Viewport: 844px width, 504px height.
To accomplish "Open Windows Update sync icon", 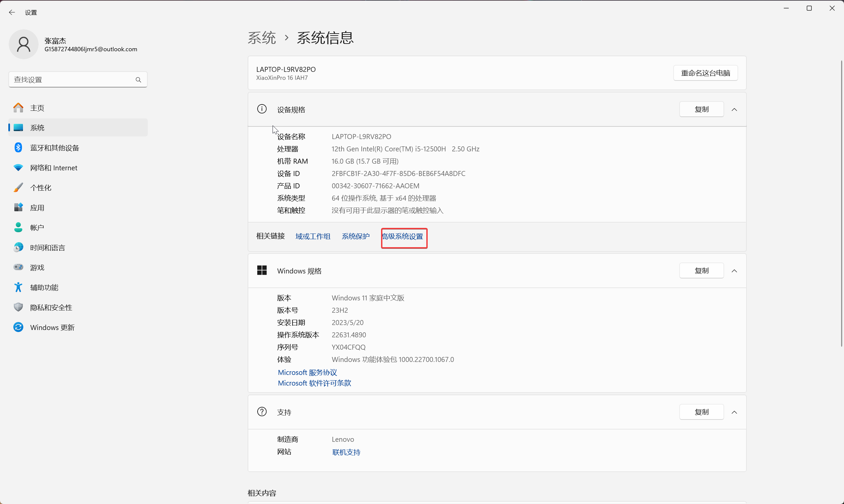I will coord(18,327).
